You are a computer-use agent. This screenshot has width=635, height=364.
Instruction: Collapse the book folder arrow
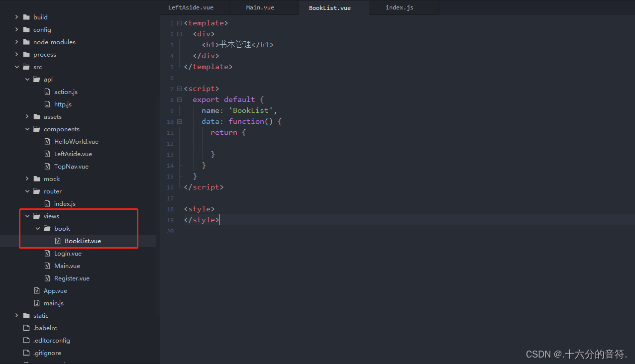37,228
